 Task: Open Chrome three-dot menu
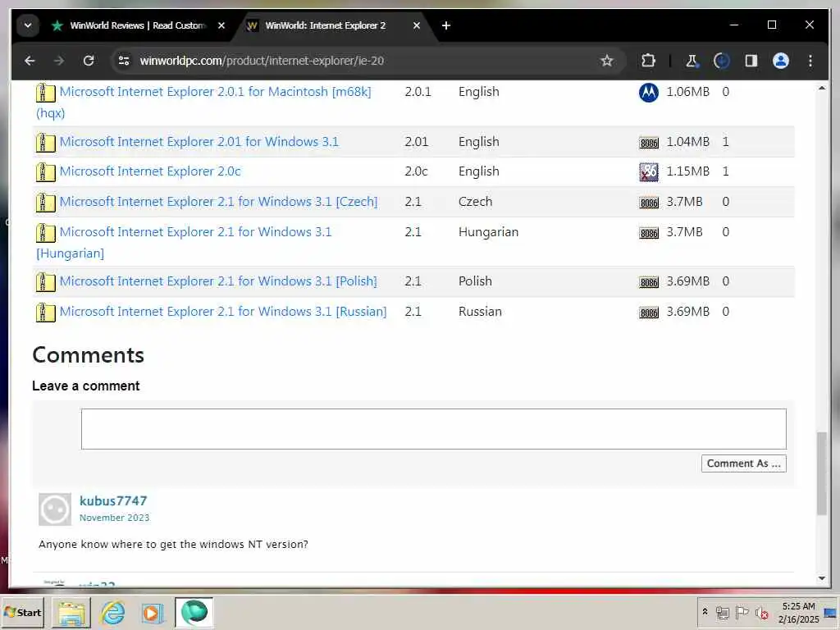810,61
